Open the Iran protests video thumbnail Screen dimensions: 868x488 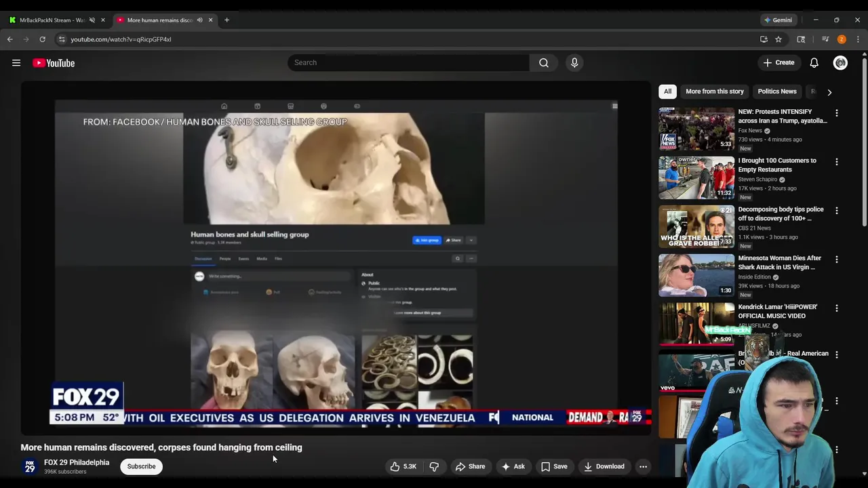click(696, 129)
